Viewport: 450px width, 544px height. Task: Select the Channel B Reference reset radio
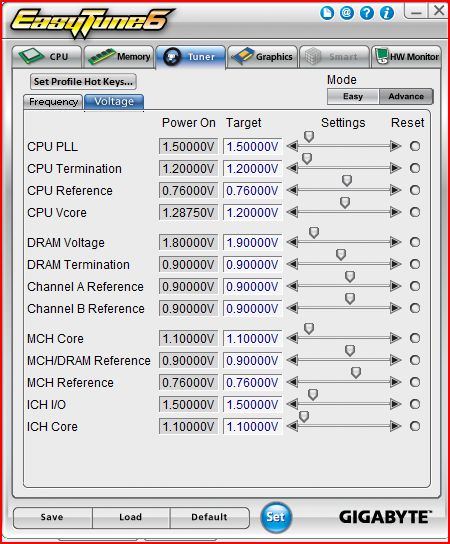tap(415, 308)
